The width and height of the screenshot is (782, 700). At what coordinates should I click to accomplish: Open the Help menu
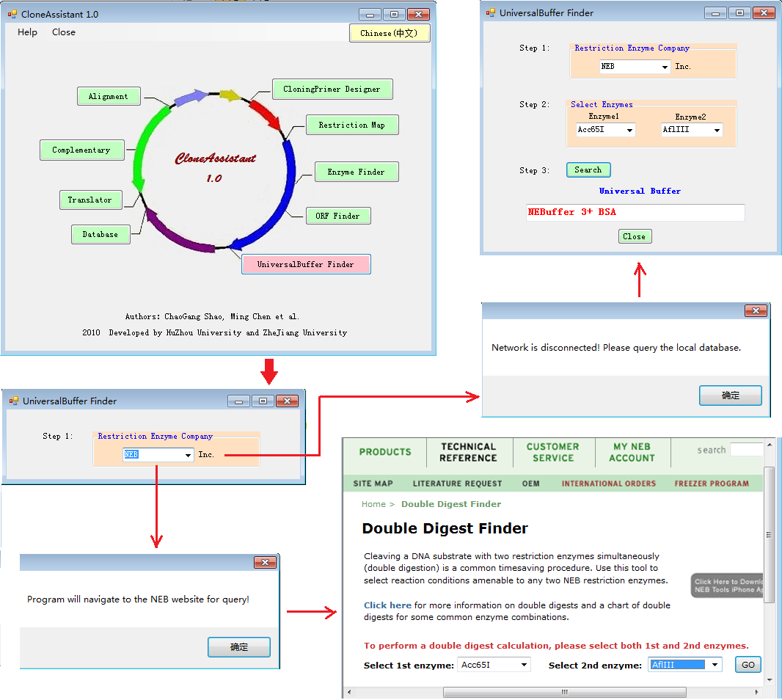point(27,32)
